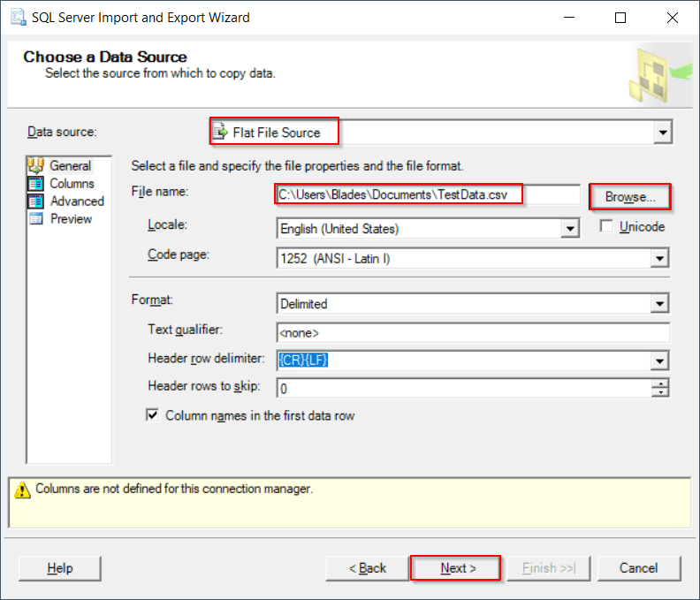Expand the Code page dropdown arrow
The height and width of the screenshot is (600, 700).
click(x=660, y=259)
